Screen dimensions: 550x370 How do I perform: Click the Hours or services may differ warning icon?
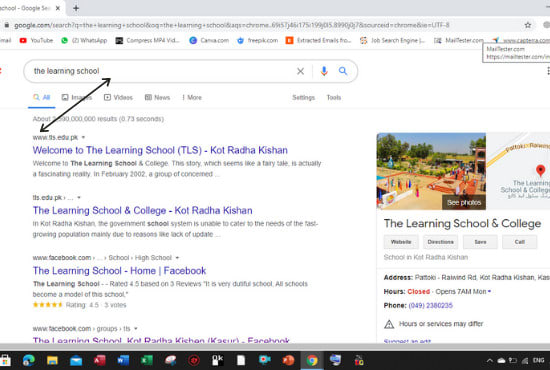click(389, 324)
